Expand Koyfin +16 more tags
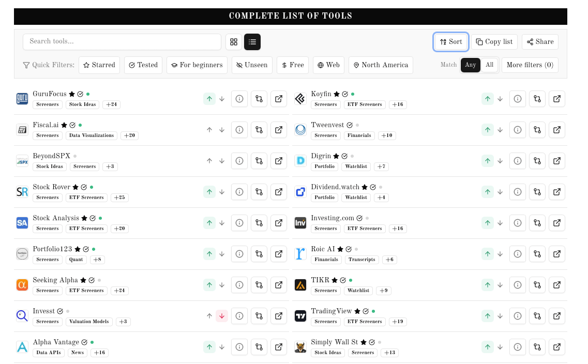Viewport: 588px width, 364px height. tap(398, 104)
